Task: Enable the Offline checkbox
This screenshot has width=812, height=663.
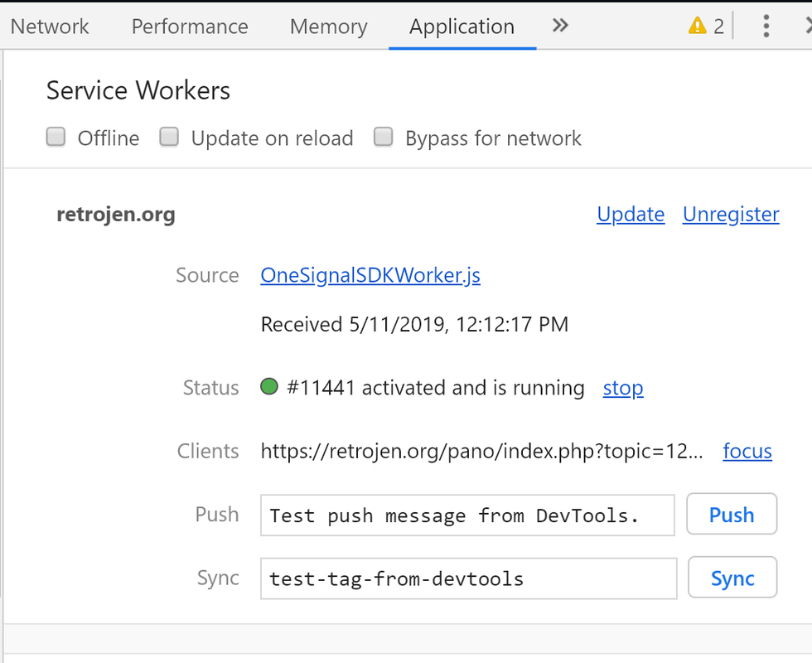Action: pyautogui.click(x=56, y=138)
